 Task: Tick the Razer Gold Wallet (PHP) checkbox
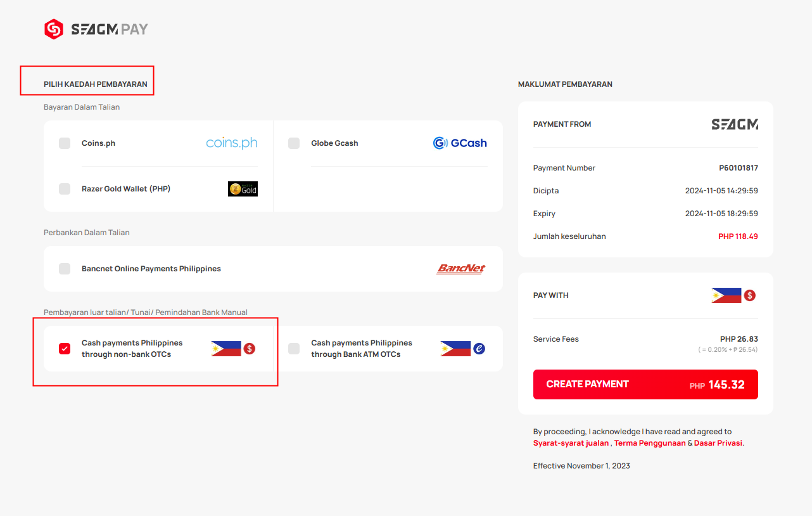tap(65, 189)
